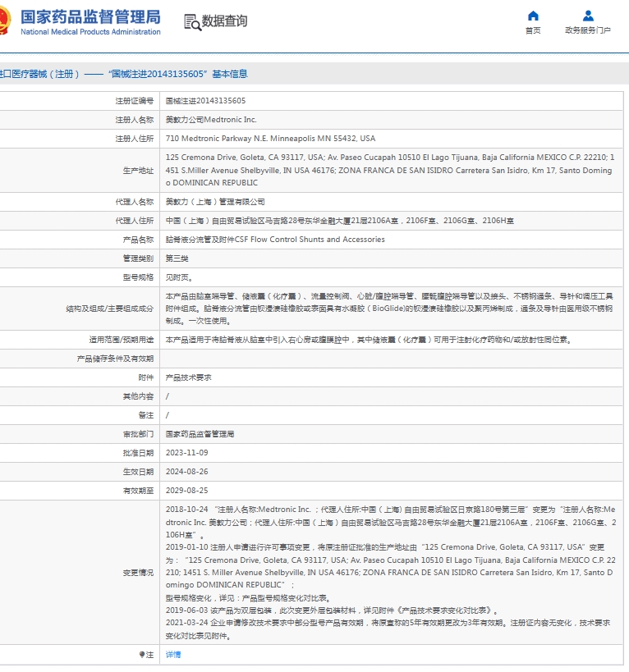Click the 首页 text label

(x=533, y=30)
